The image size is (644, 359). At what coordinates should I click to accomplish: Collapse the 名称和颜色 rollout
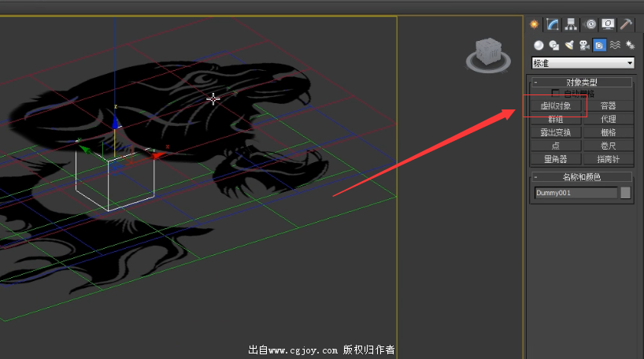tap(582, 177)
